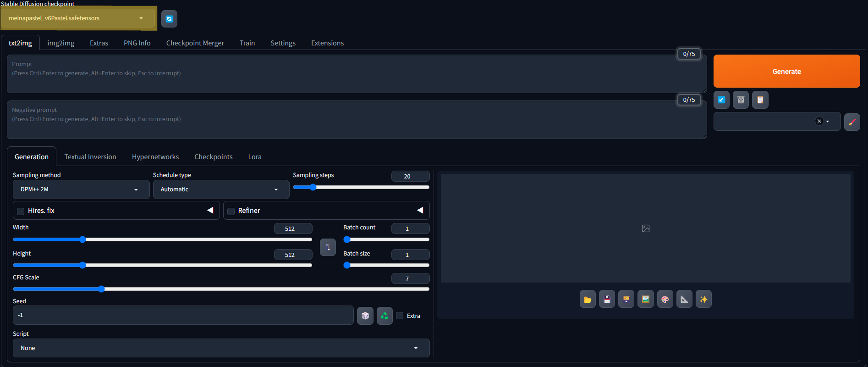Click the trash icon to clear prompt
The height and width of the screenshot is (367, 868).
click(x=741, y=100)
